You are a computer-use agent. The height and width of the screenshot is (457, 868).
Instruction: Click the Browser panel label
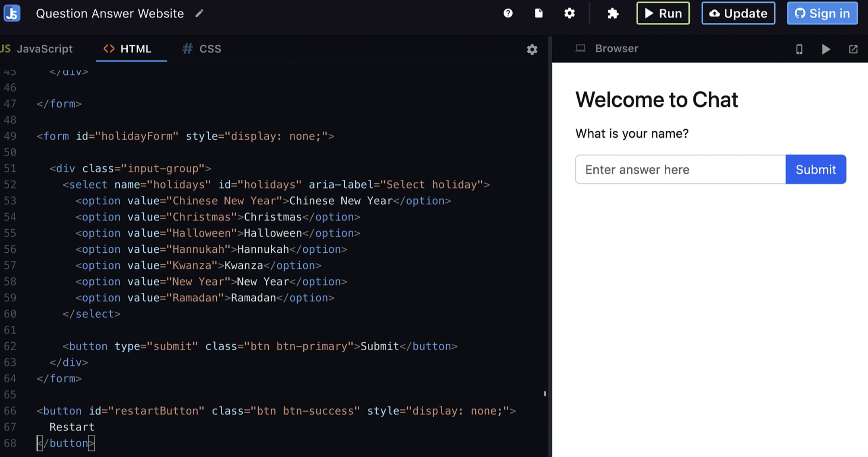(616, 48)
